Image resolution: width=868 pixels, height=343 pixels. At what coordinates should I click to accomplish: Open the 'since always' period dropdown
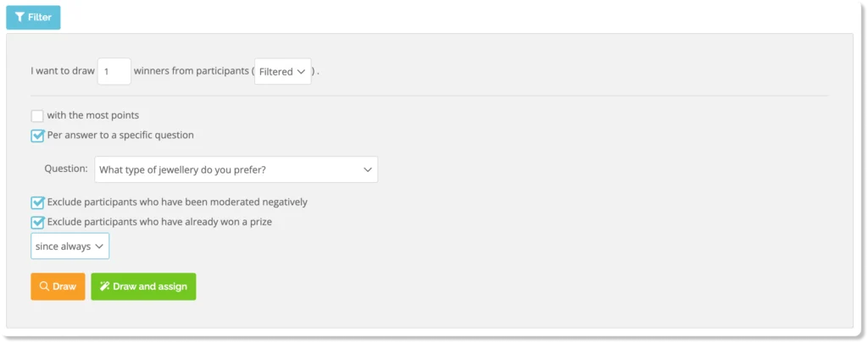70,246
